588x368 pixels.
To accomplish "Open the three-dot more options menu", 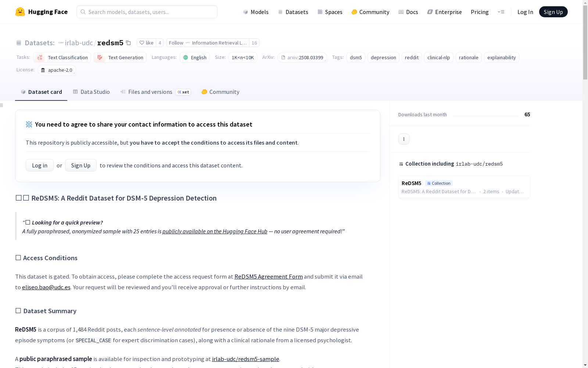I will tap(404, 139).
